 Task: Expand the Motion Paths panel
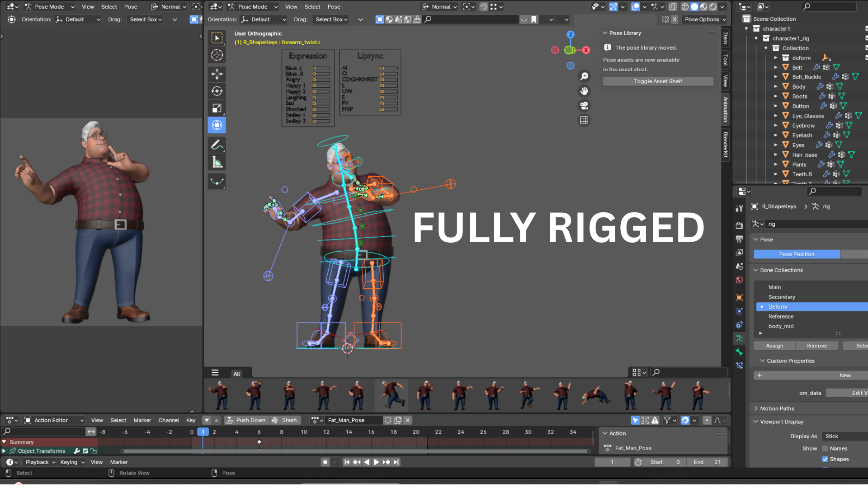tap(777, 408)
